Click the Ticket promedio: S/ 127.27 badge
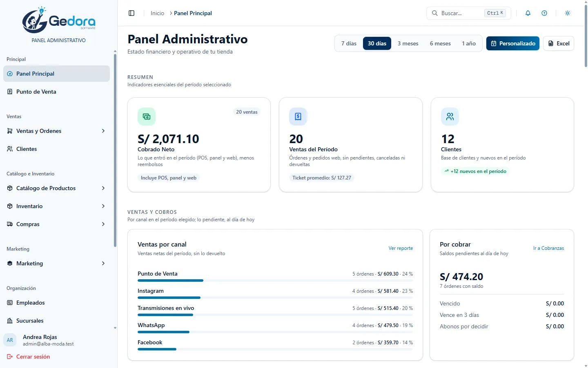This screenshot has height=368, width=588. click(322, 178)
